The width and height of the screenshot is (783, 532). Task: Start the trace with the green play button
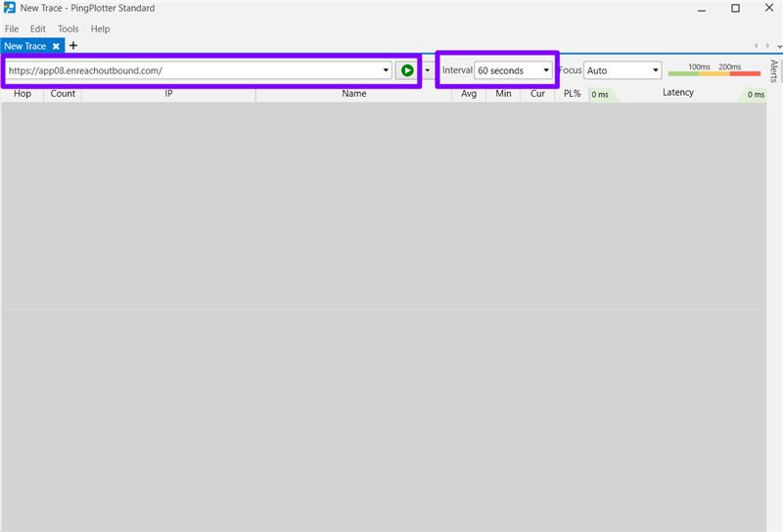pos(407,70)
